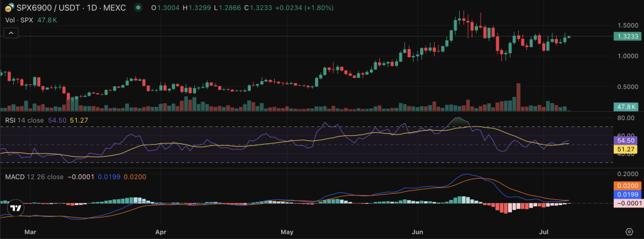Open chart settings gear icon
The image size is (644, 239).
click(x=629, y=231)
